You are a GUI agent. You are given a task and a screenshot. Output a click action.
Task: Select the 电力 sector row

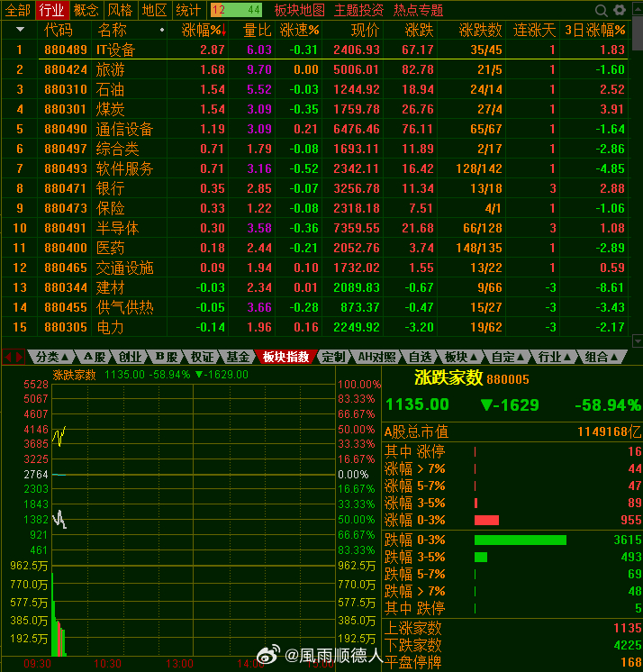tap(315, 327)
